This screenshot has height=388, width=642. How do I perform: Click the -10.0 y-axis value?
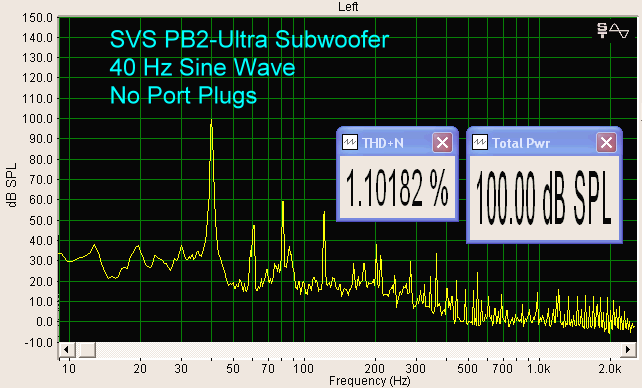(39, 342)
